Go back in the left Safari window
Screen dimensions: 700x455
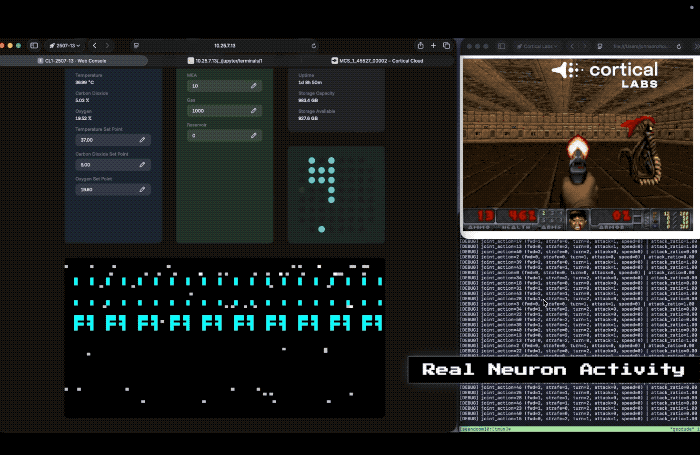pos(95,46)
